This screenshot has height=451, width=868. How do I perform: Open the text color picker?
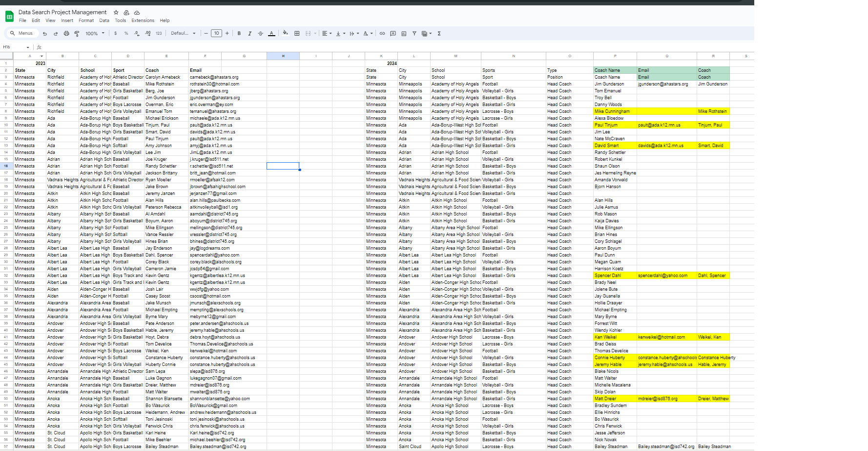pos(271,34)
